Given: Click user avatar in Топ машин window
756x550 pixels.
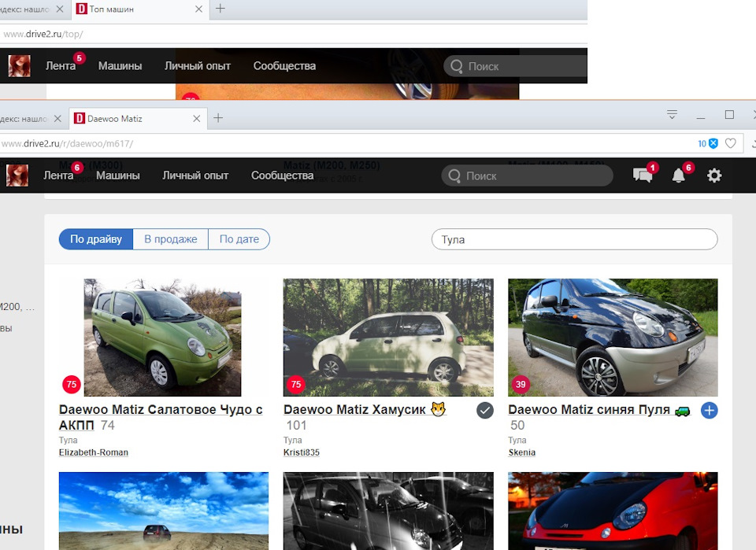Looking at the screenshot, I should pos(19,66).
